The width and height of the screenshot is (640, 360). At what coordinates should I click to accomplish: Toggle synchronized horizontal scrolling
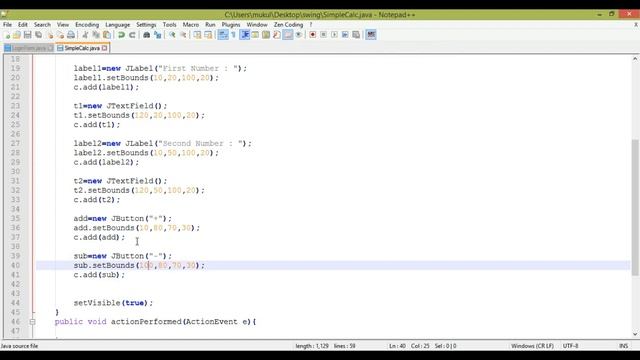pyautogui.click(x=208, y=35)
